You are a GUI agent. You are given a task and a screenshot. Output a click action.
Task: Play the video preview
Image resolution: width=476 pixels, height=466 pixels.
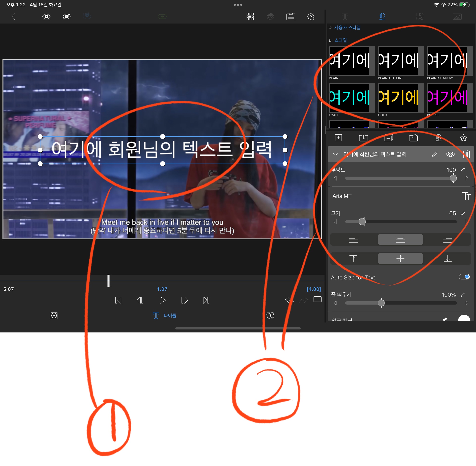pyautogui.click(x=162, y=300)
